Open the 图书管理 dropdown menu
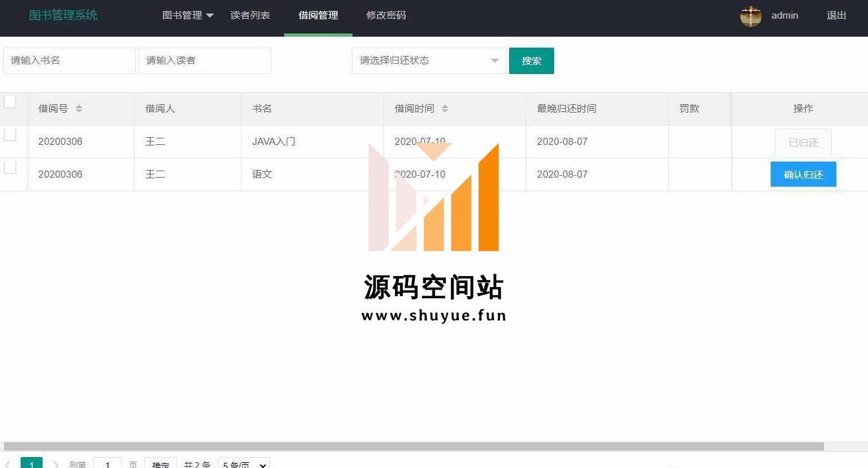Image resolution: width=868 pixels, height=468 pixels. pyautogui.click(x=188, y=15)
